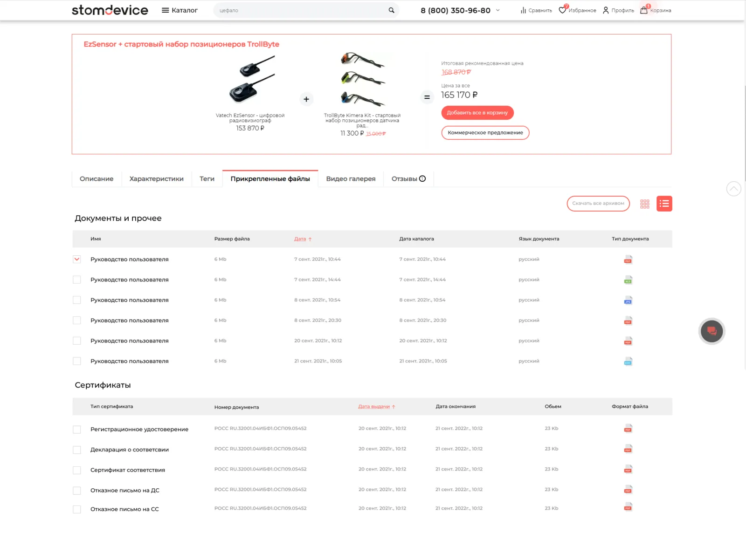Select Регистрационное удостоверение checkbox
The image size is (746, 560).
[x=77, y=430]
